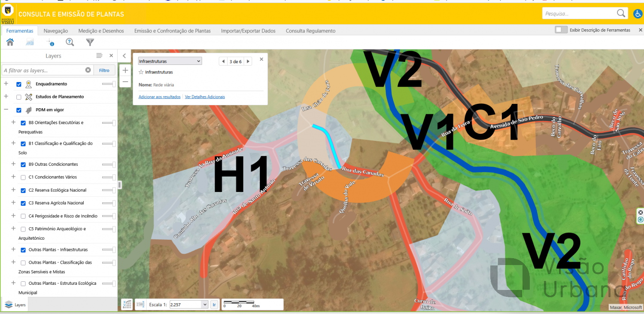This screenshot has height=314, width=644.
Task: Zoom out with the map minus button
Action: [x=125, y=82]
